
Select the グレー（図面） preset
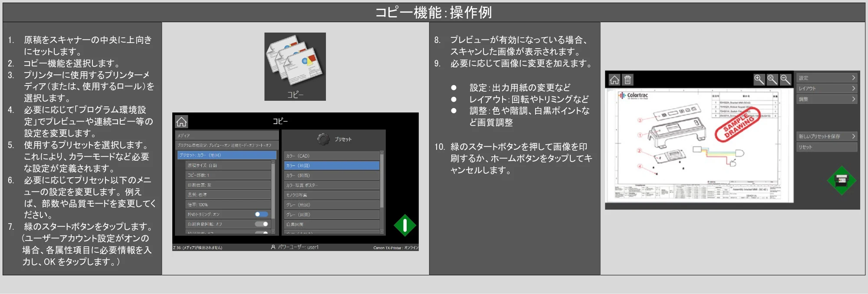tap(332, 215)
